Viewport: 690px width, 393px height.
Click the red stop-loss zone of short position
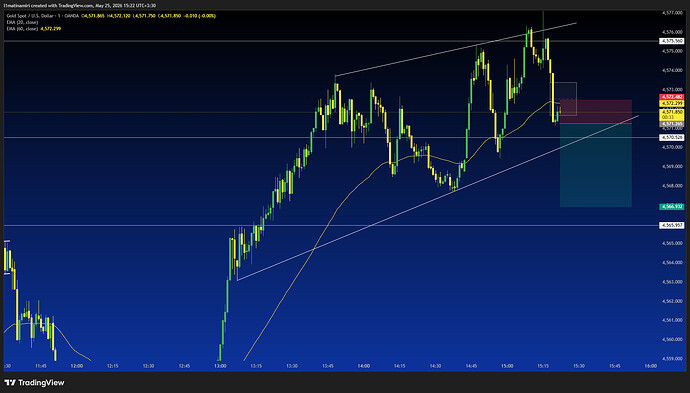[x=596, y=112]
